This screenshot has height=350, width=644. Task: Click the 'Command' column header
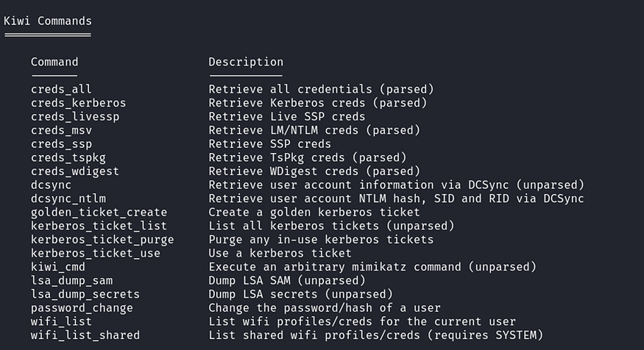[54, 62]
